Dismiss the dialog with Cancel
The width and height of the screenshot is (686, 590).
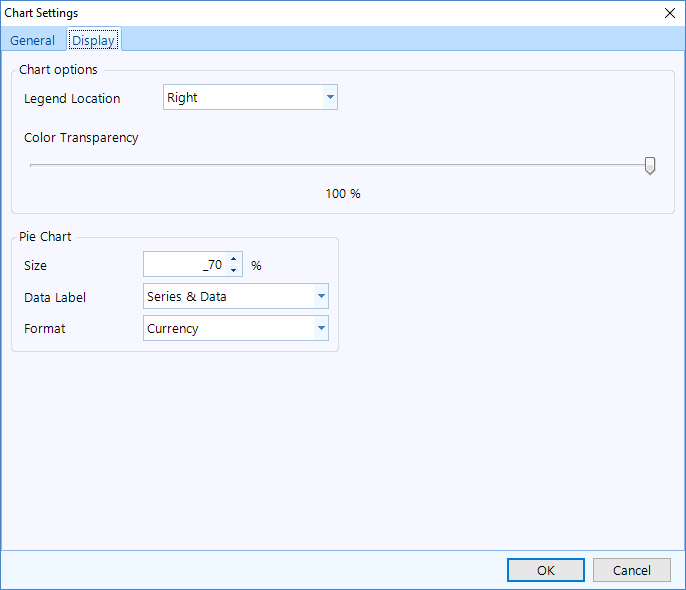(x=631, y=570)
